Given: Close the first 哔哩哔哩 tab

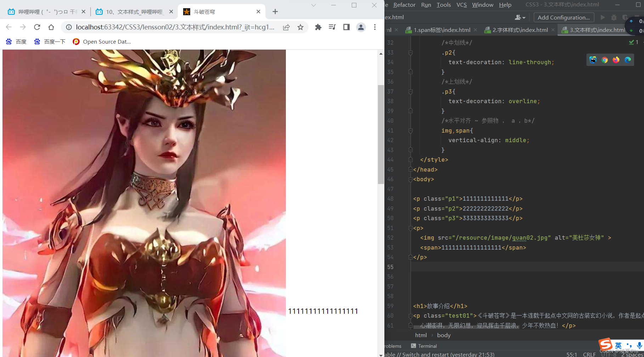Looking at the screenshot, I should pyautogui.click(x=84, y=12).
